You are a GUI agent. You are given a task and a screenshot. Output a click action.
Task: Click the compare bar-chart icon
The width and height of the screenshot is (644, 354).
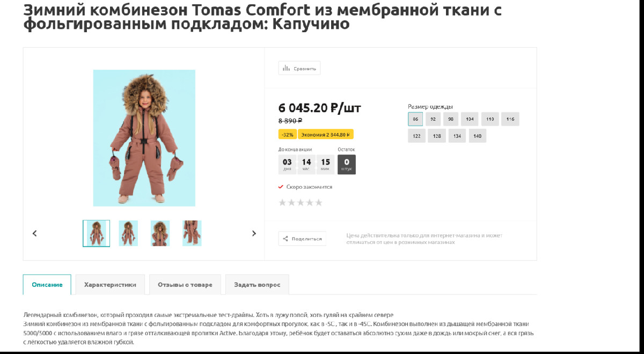286,68
